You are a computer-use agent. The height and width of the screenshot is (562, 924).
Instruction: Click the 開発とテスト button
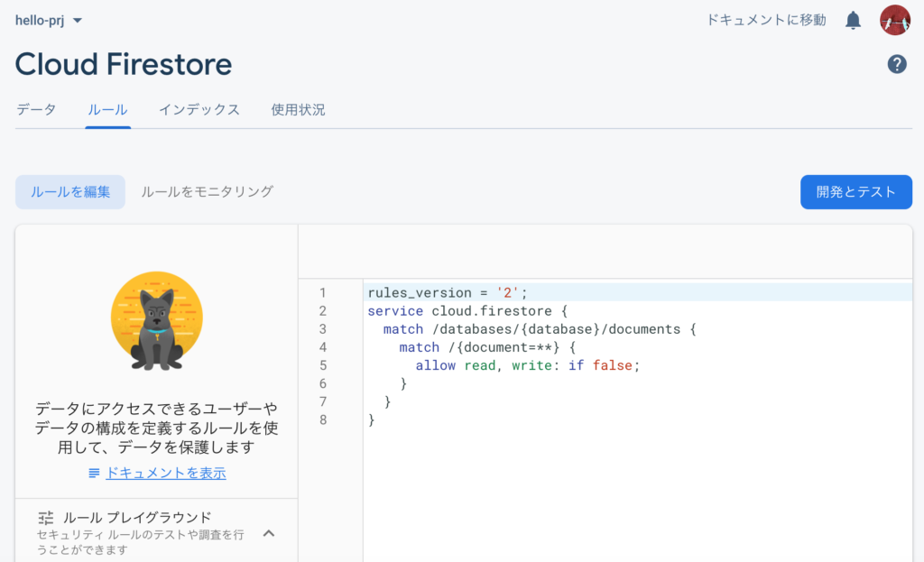pos(855,191)
